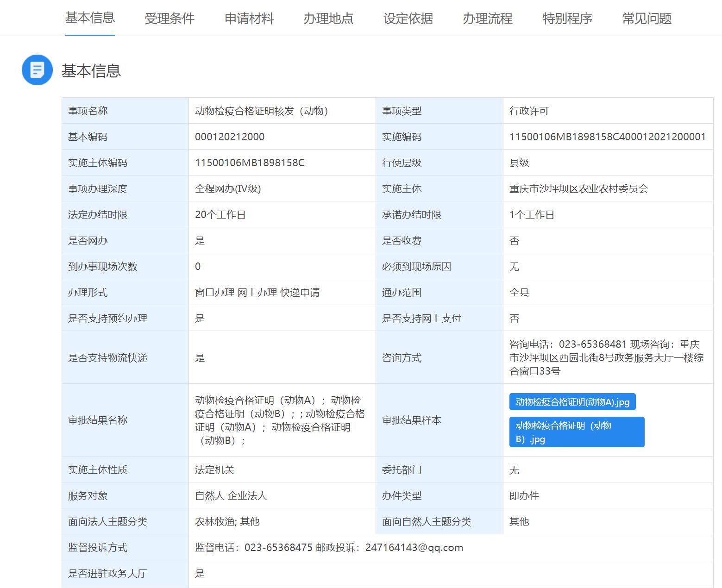The image size is (722, 588).
Task: Click the blue document icon beside 基本信息 heading
Action: [x=37, y=70]
